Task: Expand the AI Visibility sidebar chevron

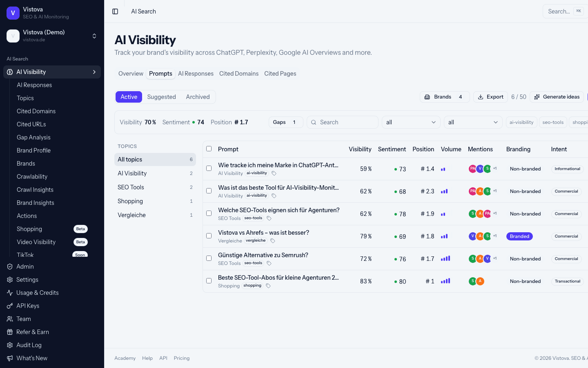Action: 94,72
